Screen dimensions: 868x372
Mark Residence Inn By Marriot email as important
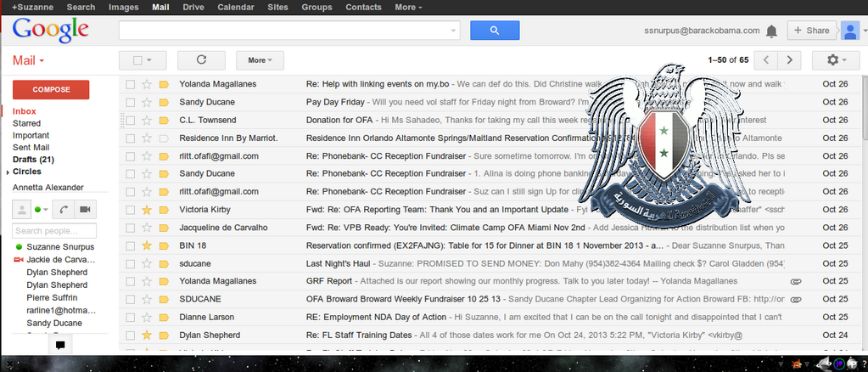(164, 138)
